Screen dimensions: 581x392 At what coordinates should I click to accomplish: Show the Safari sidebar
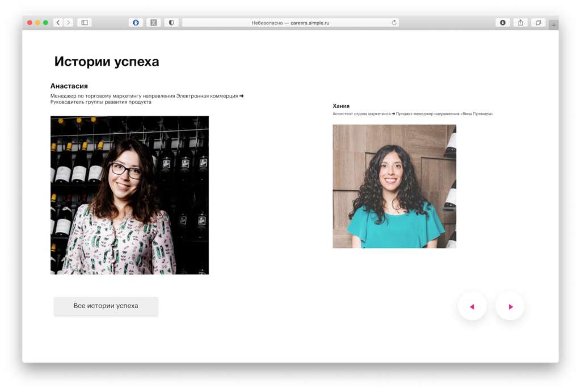[x=85, y=23]
